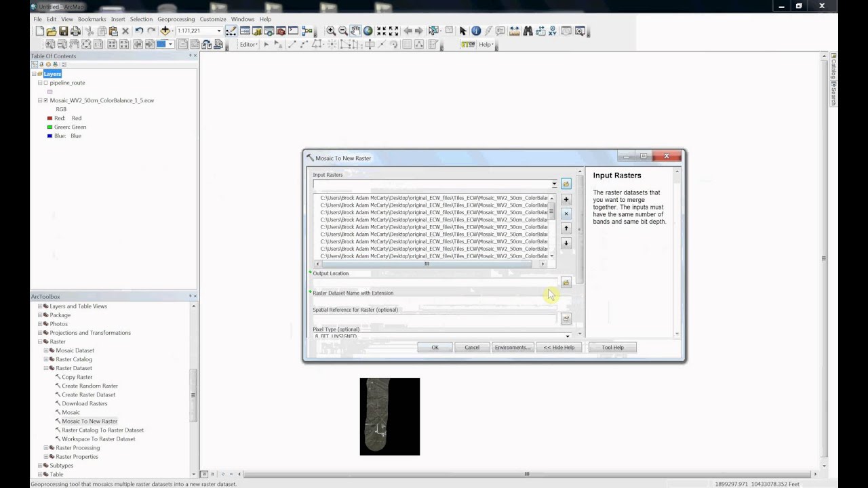This screenshot has height=488, width=868.
Task: Cancel the Mosaic To New Raster dialog
Action: point(472,347)
